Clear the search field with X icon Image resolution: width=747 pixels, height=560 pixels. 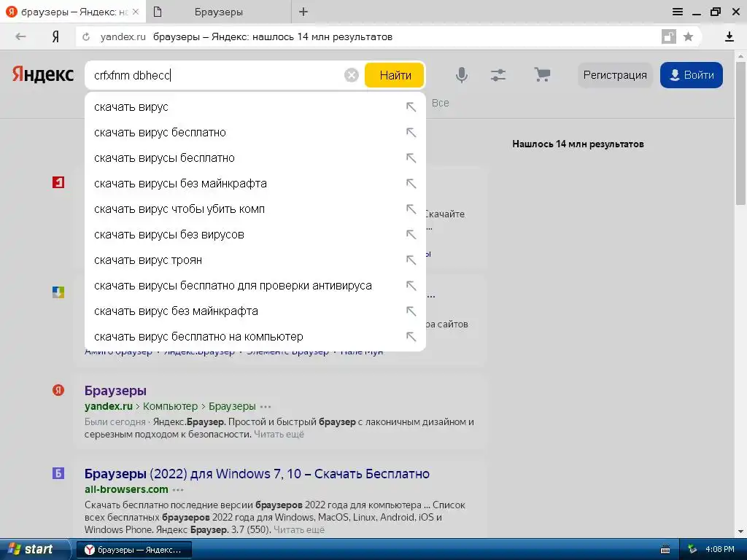[x=351, y=75]
